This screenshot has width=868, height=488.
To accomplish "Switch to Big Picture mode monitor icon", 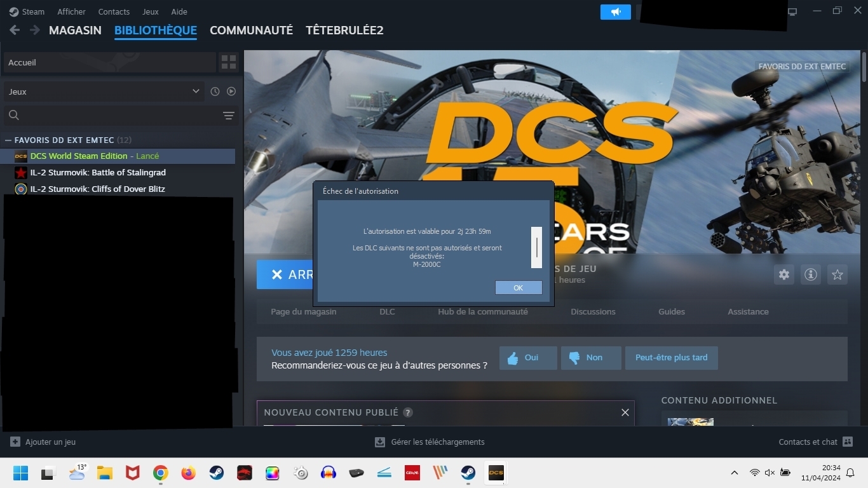I will pos(792,11).
